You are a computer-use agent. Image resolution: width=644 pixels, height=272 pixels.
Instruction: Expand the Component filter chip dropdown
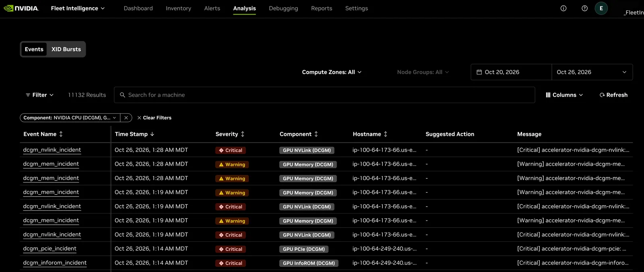70,118
